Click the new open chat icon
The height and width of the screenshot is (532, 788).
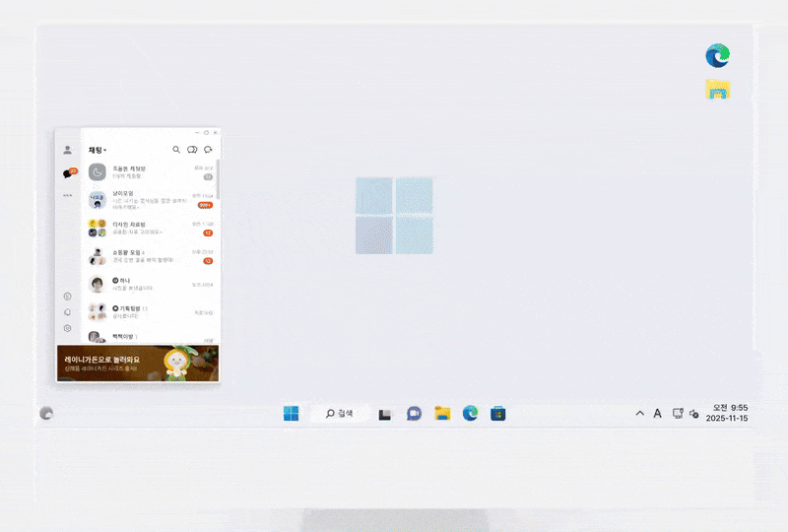tap(208, 150)
